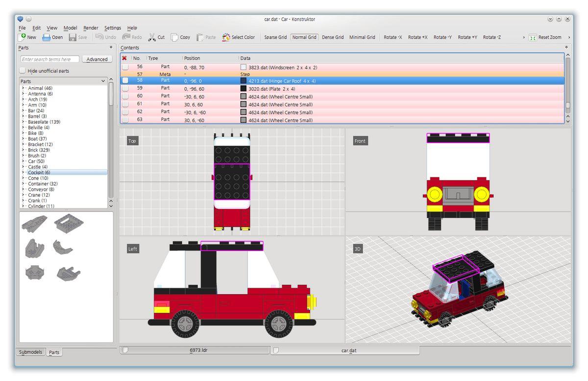Viewport: 588px width, 381px height.
Task: Expand the Car (50) category
Action: [23, 161]
